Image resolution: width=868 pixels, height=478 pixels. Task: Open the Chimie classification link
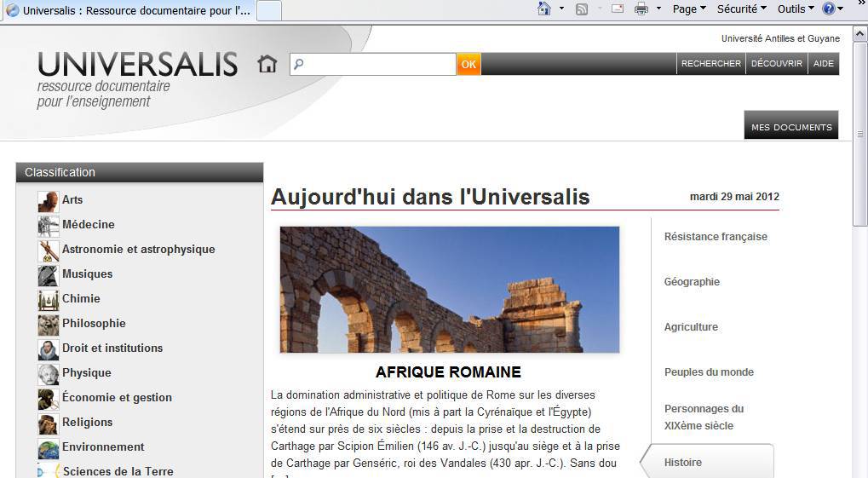(82, 298)
